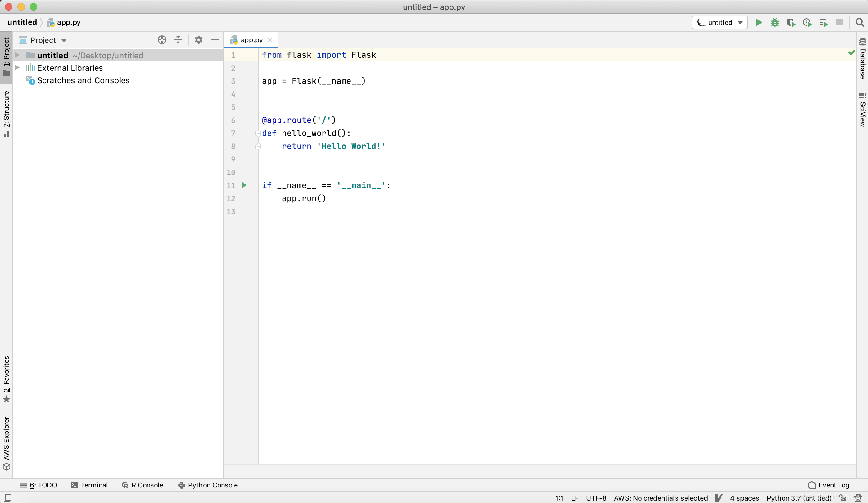Click line number 13 in the gutter

(231, 211)
